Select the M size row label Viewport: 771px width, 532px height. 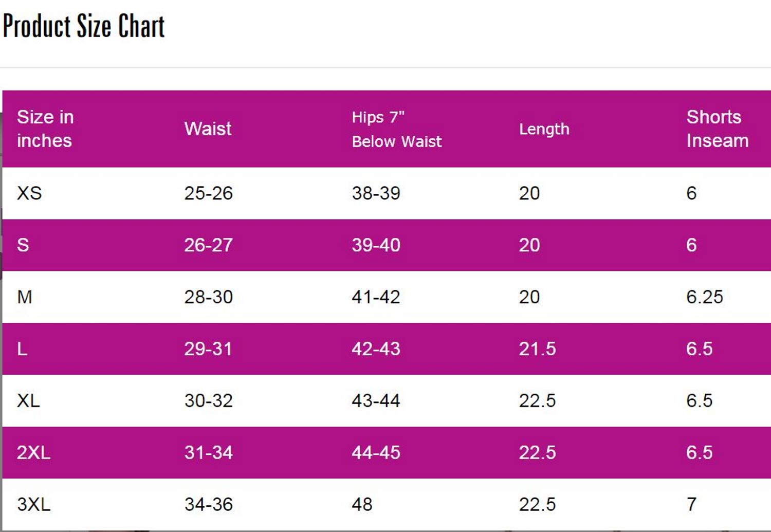[25, 297]
